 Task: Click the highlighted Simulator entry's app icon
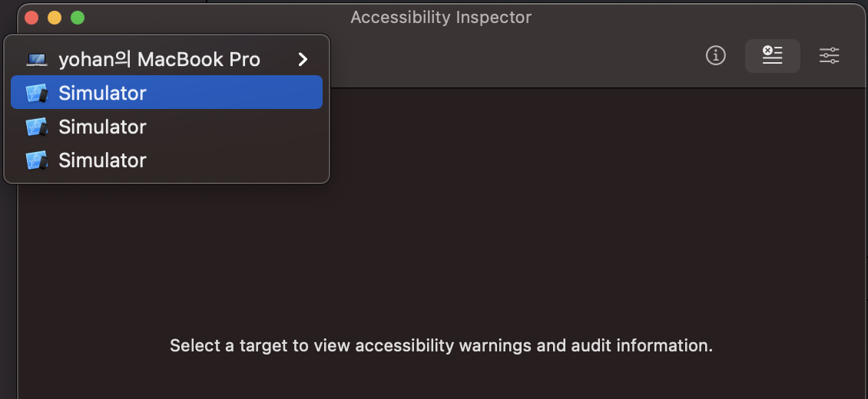(37, 94)
